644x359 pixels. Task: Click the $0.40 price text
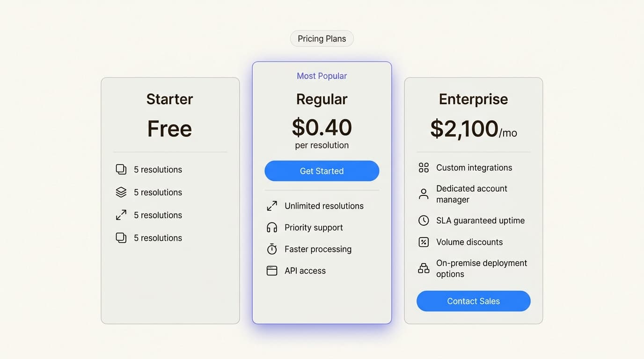tap(322, 127)
